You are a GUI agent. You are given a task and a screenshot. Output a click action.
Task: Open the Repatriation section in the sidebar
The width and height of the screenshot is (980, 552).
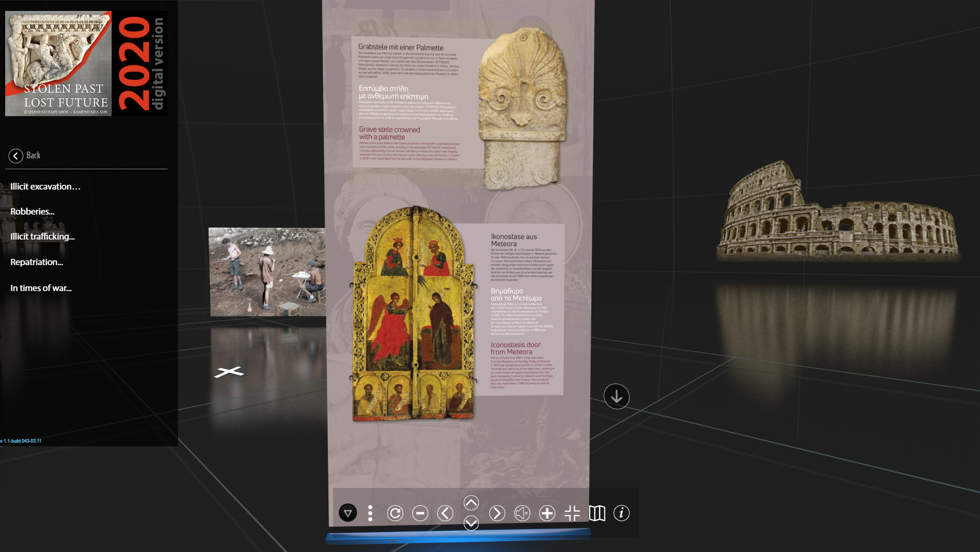[x=36, y=262]
